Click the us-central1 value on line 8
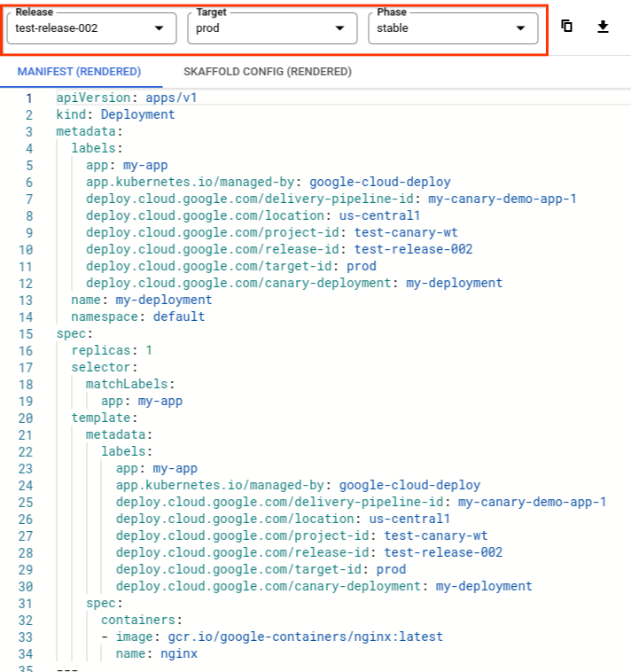 click(380, 215)
